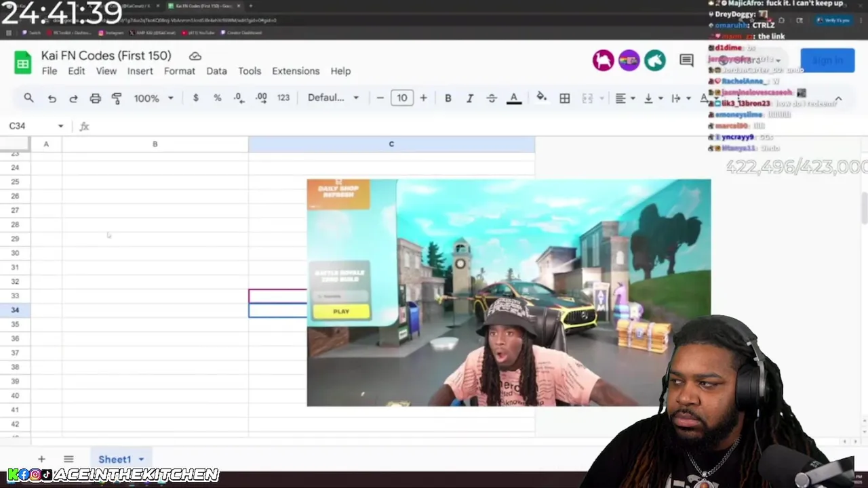The width and height of the screenshot is (868, 488).
Task: Open the Default font dropdown
Action: coord(333,98)
